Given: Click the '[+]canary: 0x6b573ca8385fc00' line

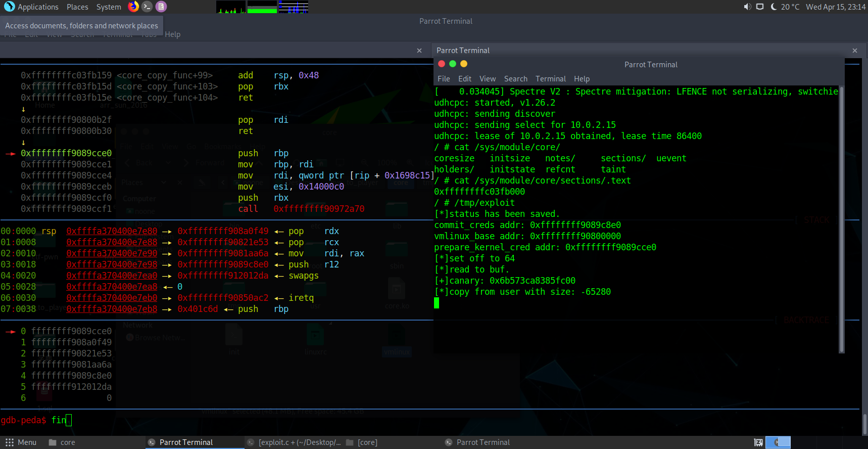Looking at the screenshot, I should (x=505, y=281).
